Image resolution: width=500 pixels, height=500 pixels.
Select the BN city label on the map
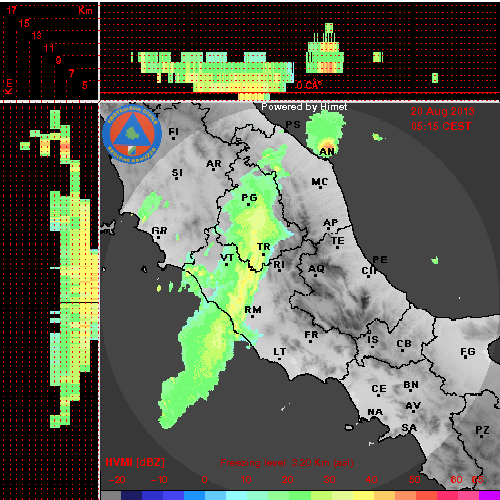[x=411, y=385]
